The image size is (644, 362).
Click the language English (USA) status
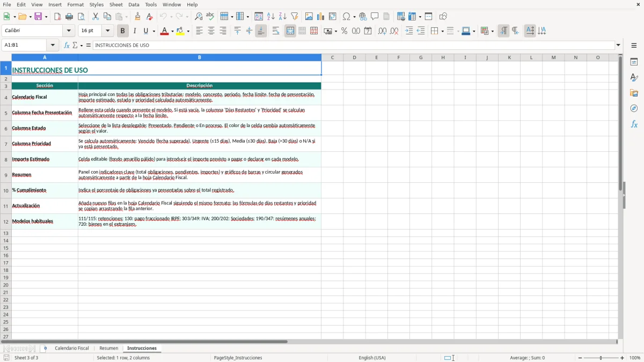[372, 358]
